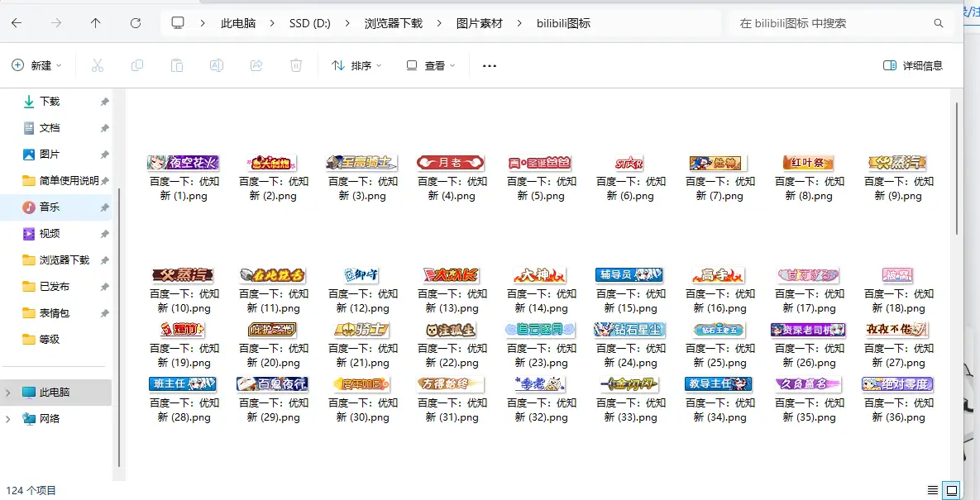
Task: Open the 新建 dropdown menu
Action: [37, 65]
